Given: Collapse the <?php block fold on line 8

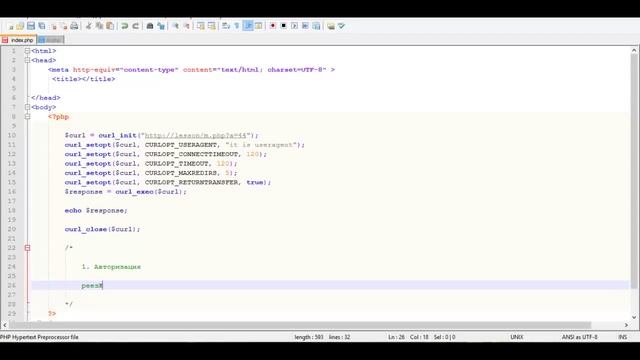Looking at the screenshot, I should point(27,117).
